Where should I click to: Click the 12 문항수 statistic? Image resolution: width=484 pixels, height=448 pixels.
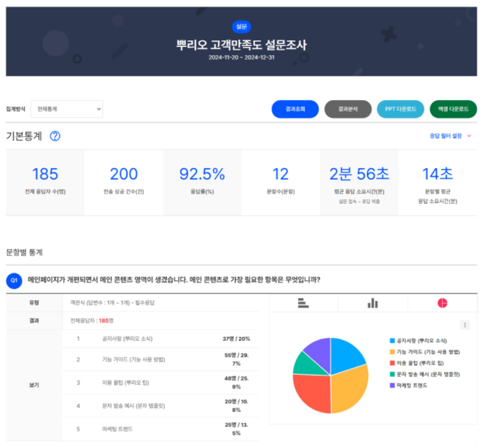pyautogui.click(x=281, y=182)
